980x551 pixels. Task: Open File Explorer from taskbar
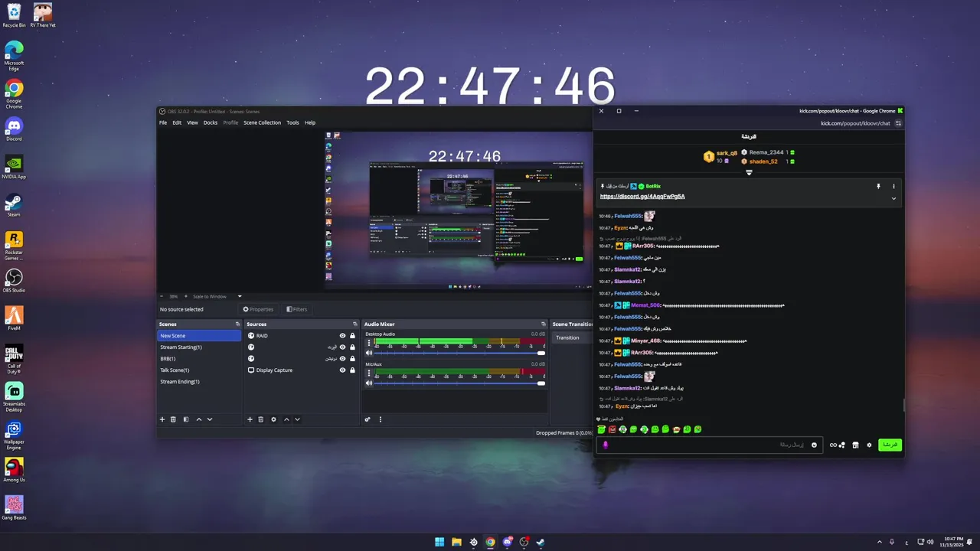[x=456, y=542]
